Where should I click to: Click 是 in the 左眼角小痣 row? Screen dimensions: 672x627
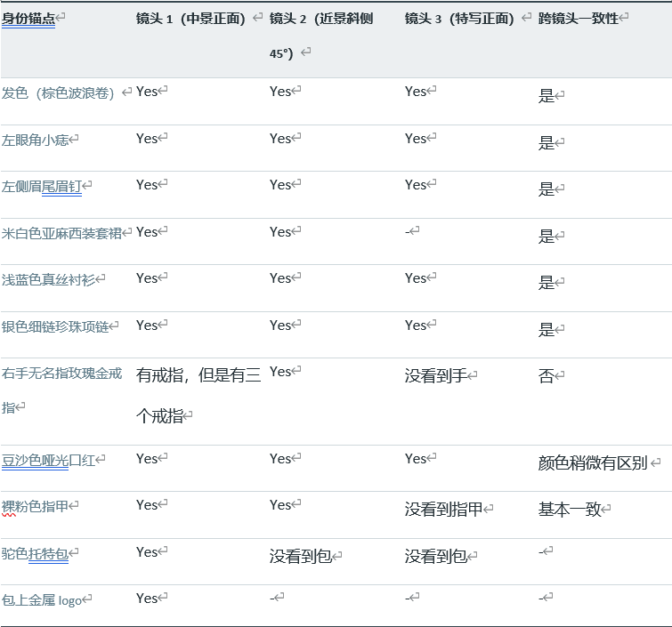point(547,142)
